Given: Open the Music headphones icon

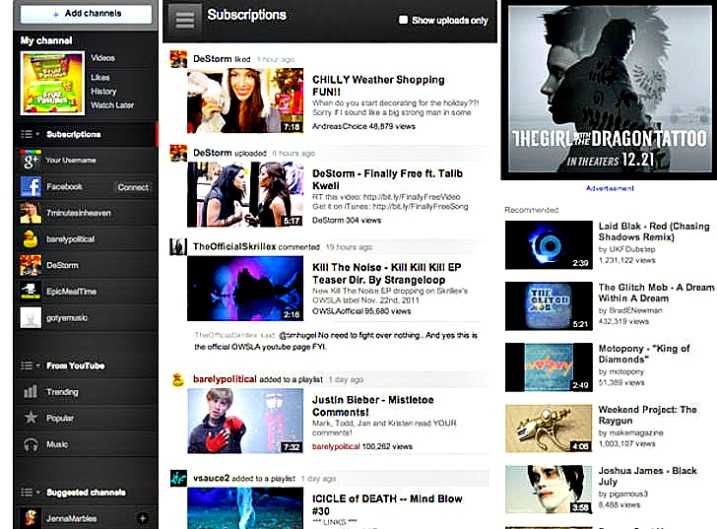Looking at the screenshot, I should (x=31, y=444).
